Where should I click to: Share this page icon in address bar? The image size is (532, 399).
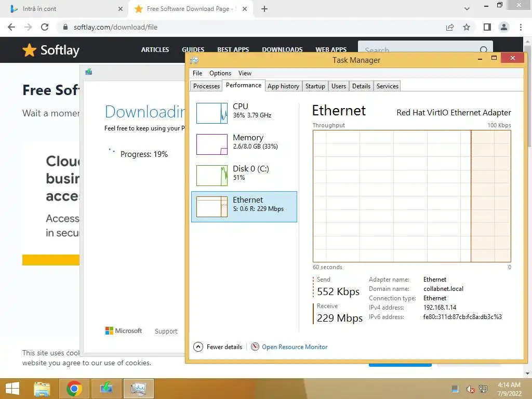pos(450,27)
